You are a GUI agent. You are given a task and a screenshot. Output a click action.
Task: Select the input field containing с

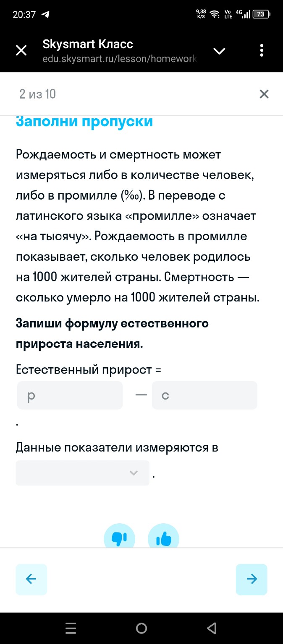coord(204,395)
